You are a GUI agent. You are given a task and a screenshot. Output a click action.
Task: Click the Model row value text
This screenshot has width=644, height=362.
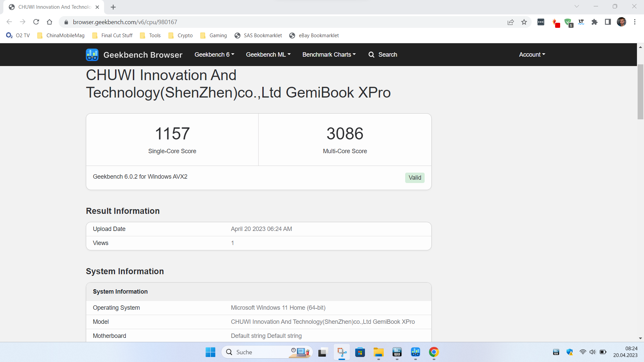[323, 322]
